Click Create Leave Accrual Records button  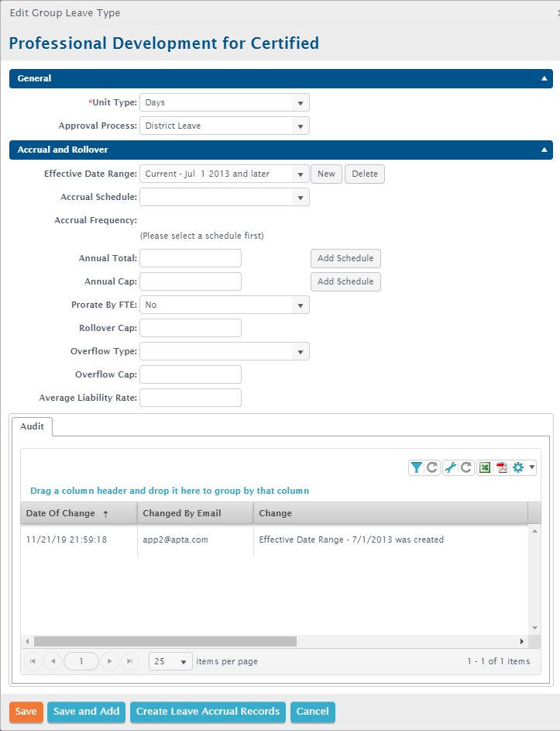[x=208, y=712]
